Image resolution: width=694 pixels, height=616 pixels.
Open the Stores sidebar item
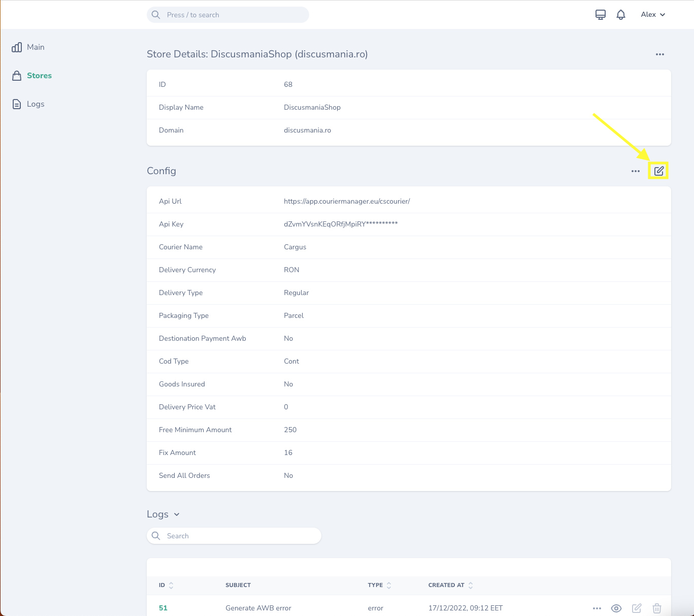32,76
